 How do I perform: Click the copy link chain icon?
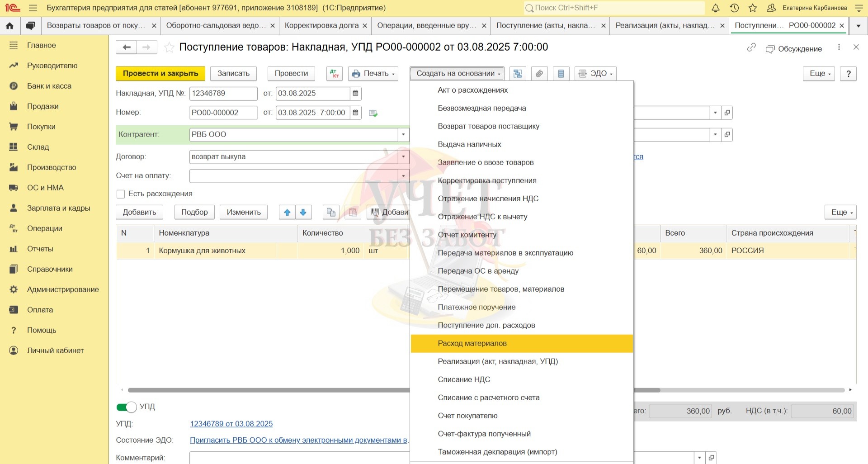[x=751, y=47]
